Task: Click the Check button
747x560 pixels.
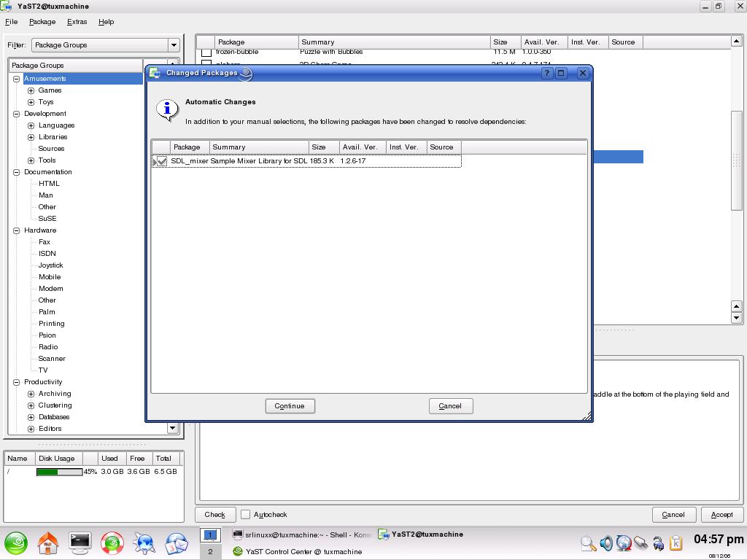Action: [215, 514]
